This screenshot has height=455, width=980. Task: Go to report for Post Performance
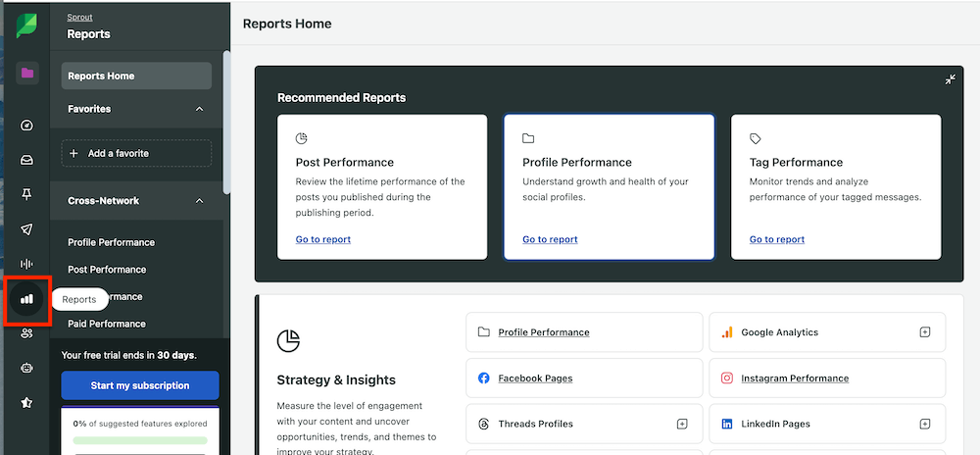coord(323,239)
